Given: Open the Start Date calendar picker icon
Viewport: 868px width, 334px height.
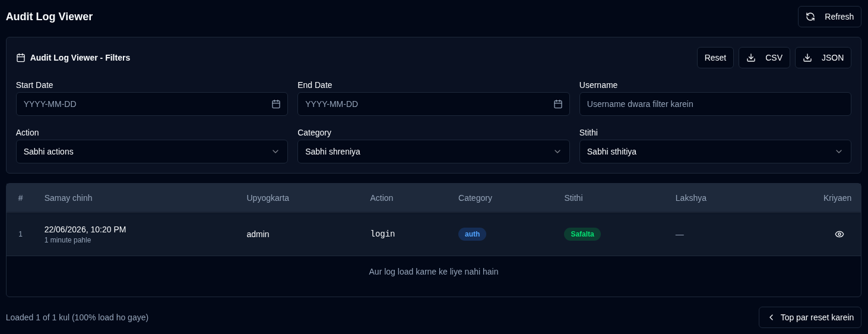Looking at the screenshot, I should pyautogui.click(x=276, y=104).
